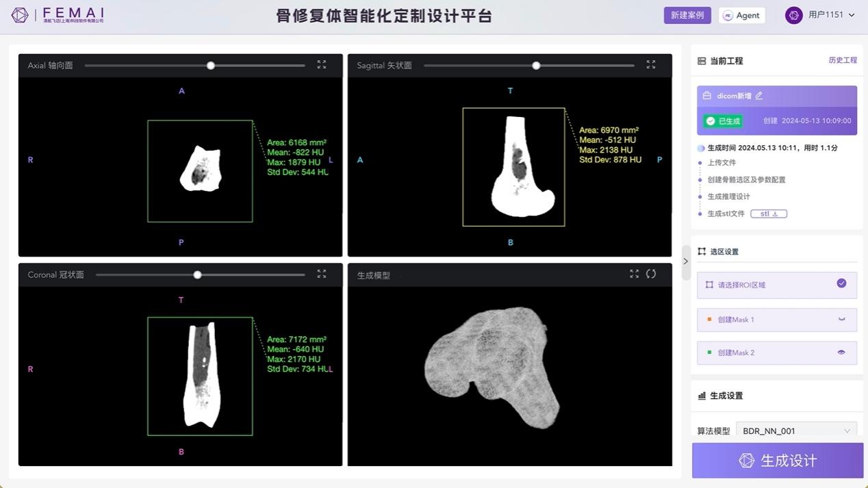Toggle the ROI region selection checkmark
Viewport: 868px width, 488px height.
[x=841, y=283]
